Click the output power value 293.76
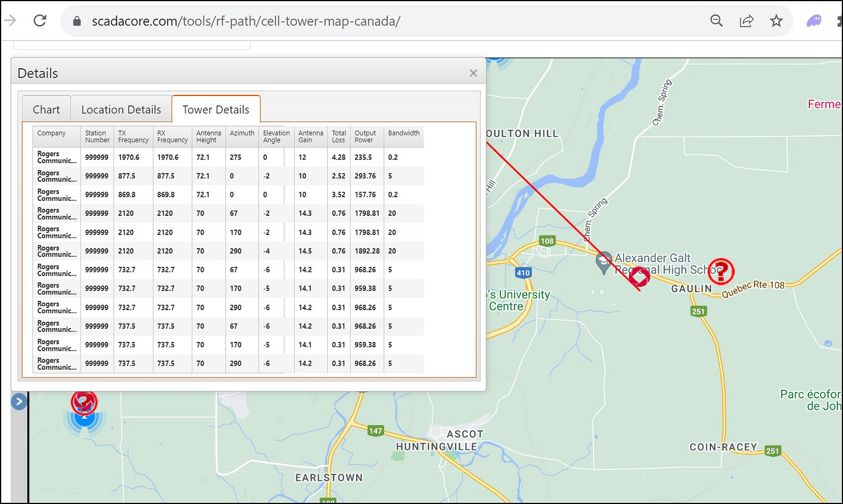843x504 pixels. click(366, 176)
